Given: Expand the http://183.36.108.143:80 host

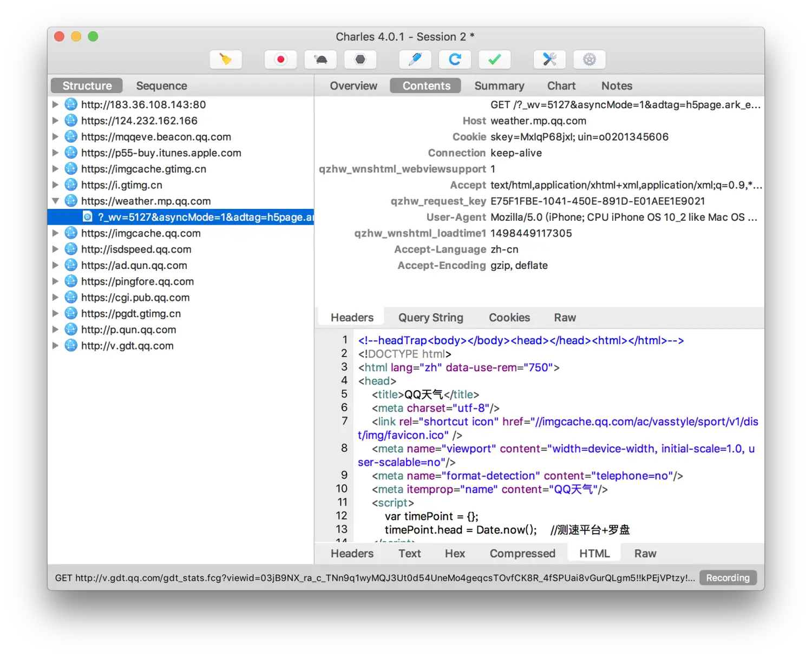Looking at the screenshot, I should 55,104.
